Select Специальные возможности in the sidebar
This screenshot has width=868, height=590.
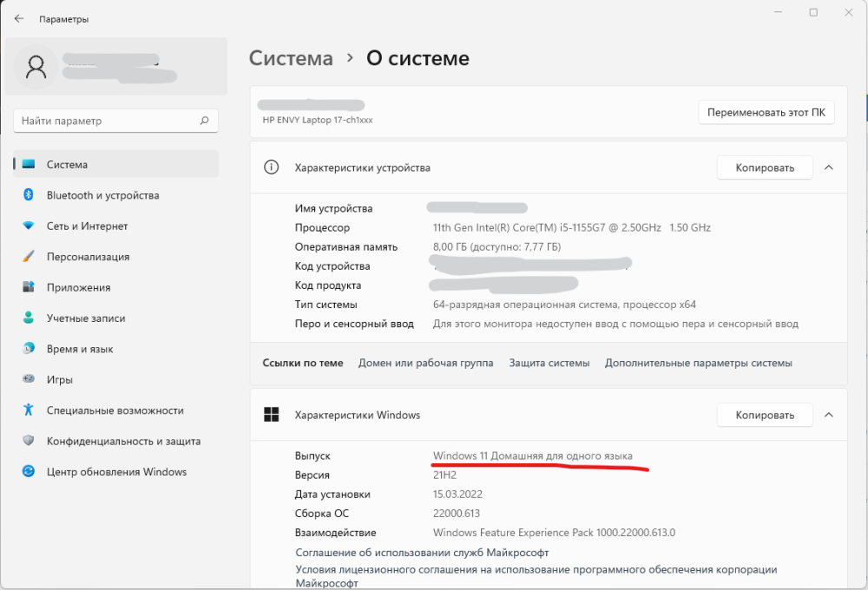click(115, 410)
